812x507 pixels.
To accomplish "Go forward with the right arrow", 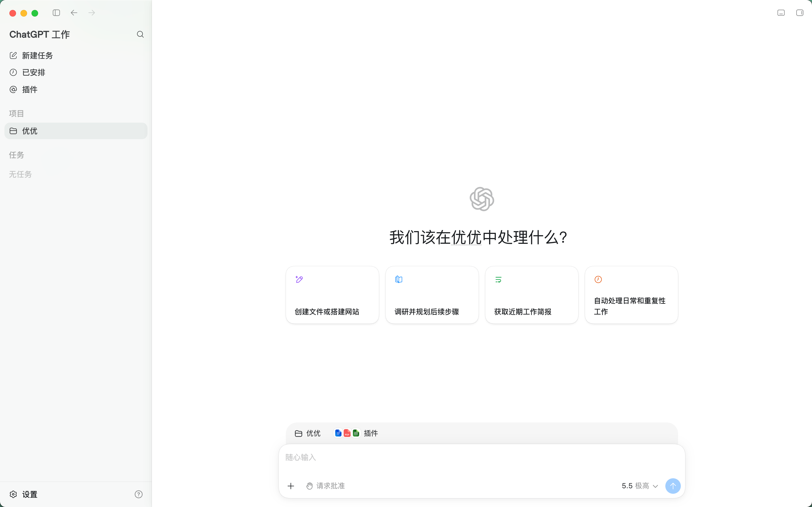I will 92,13.
